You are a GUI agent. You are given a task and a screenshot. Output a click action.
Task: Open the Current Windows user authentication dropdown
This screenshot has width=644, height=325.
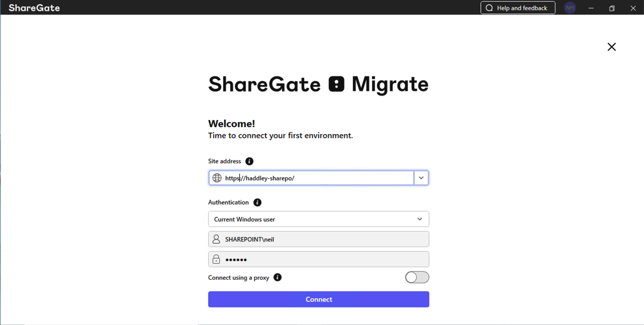click(319, 219)
